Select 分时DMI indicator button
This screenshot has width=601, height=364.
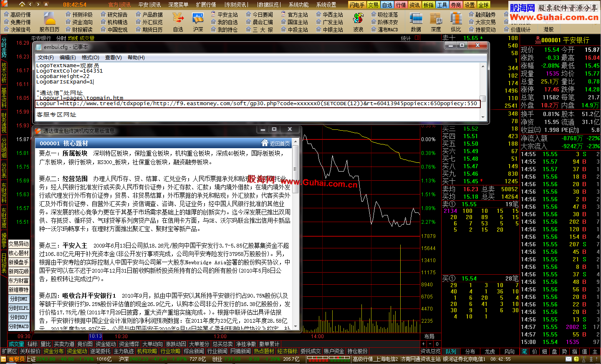pos(19,299)
